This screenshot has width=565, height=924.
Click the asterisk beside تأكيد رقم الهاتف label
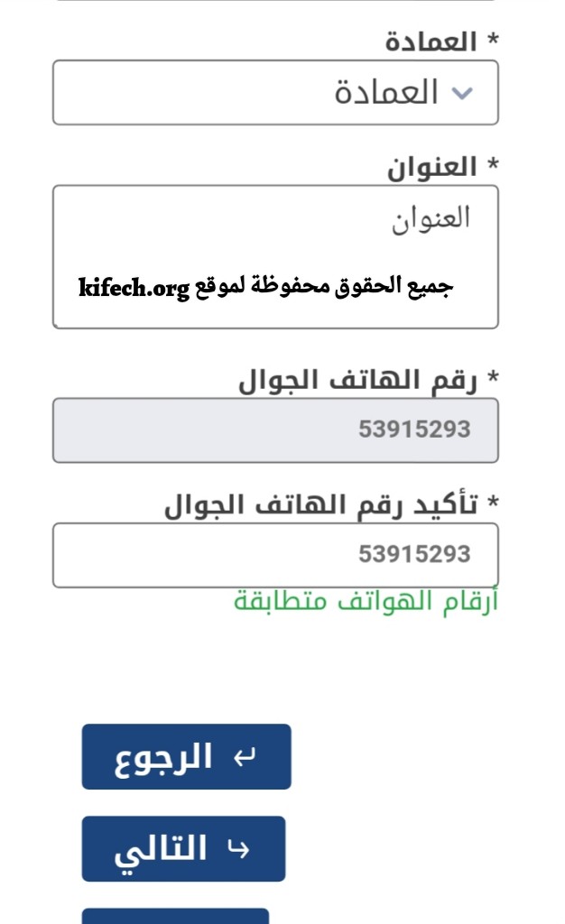(493, 502)
